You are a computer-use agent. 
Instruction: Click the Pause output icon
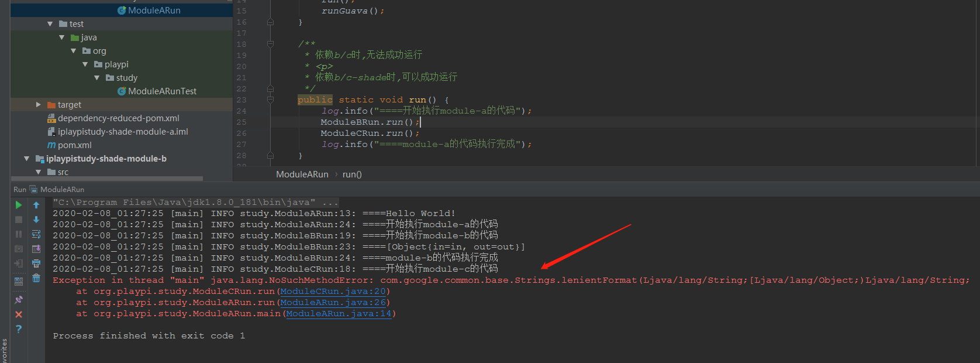pyautogui.click(x=19, y=234)
